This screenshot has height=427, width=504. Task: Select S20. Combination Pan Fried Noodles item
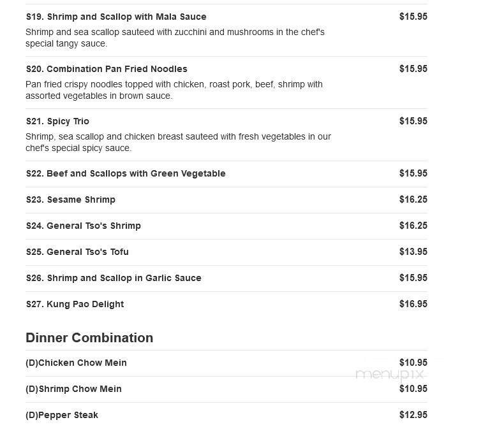[107, 69]
